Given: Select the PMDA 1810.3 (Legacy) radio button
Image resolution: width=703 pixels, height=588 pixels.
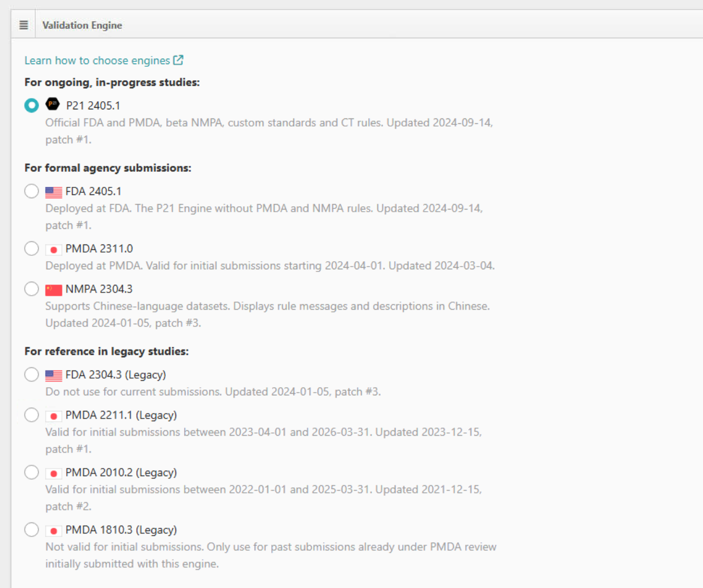Looking at the screenshot, I should point(32,529).
